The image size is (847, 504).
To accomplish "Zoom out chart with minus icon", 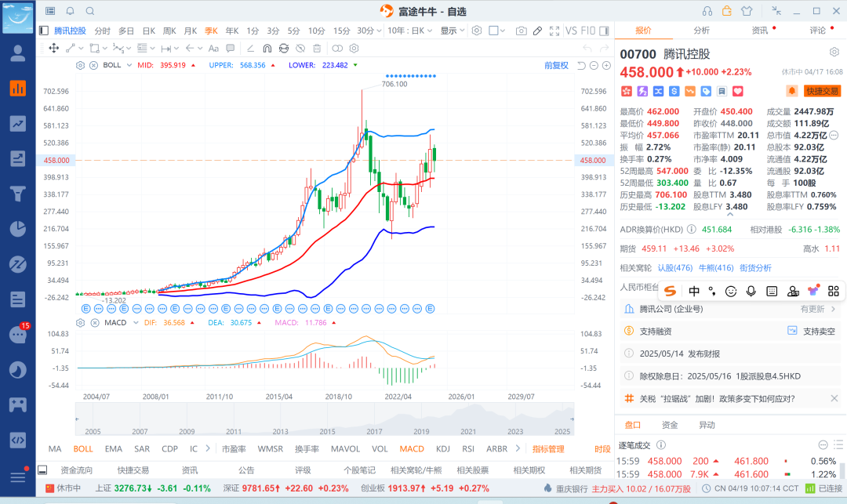I will 594,65.
